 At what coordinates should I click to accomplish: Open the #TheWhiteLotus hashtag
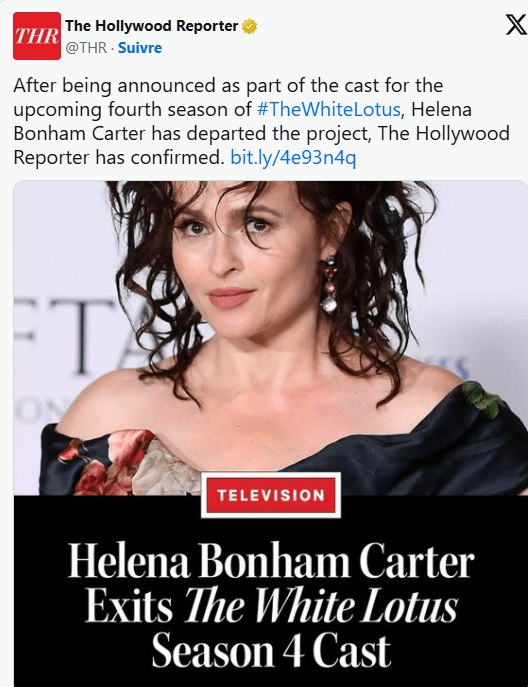(329, 109)
